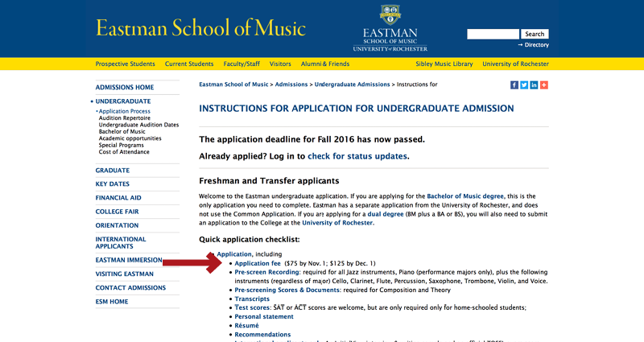644x342 pixels.
Task: Share page via Twitter icon
Action: click(524, 85)
